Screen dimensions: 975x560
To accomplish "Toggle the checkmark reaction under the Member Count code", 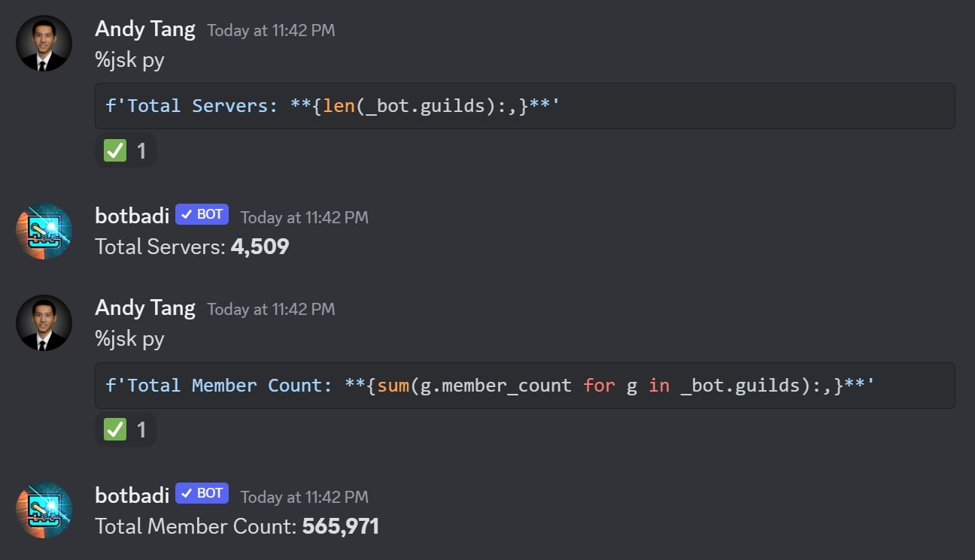I will coord(126,430).
